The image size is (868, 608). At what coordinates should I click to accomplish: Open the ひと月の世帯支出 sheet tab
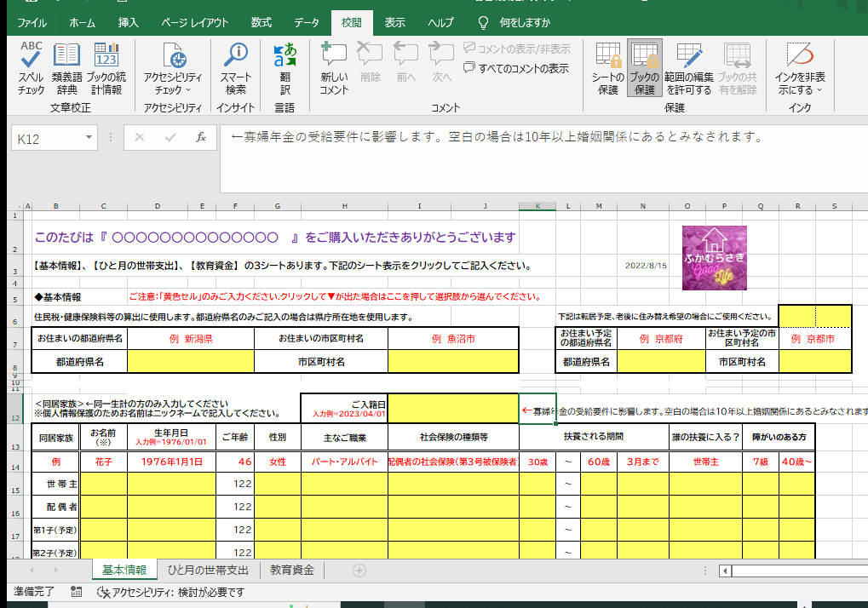pyautogui.click(x=208, y=571)
